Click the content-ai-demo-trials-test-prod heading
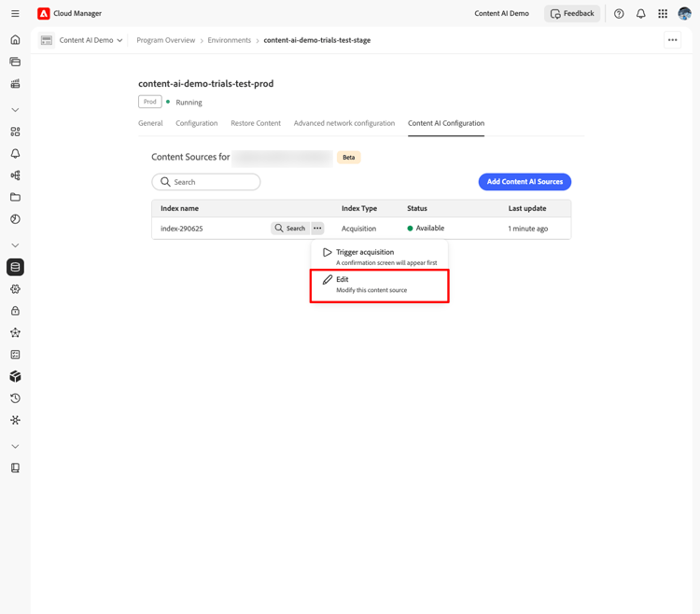The width and height of the screenshot is (700, 614). coord(206,83)
